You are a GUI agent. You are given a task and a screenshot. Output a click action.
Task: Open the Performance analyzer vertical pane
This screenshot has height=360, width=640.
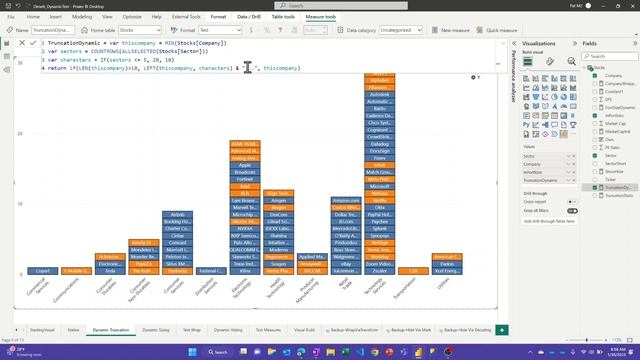[x=514, y=76]
